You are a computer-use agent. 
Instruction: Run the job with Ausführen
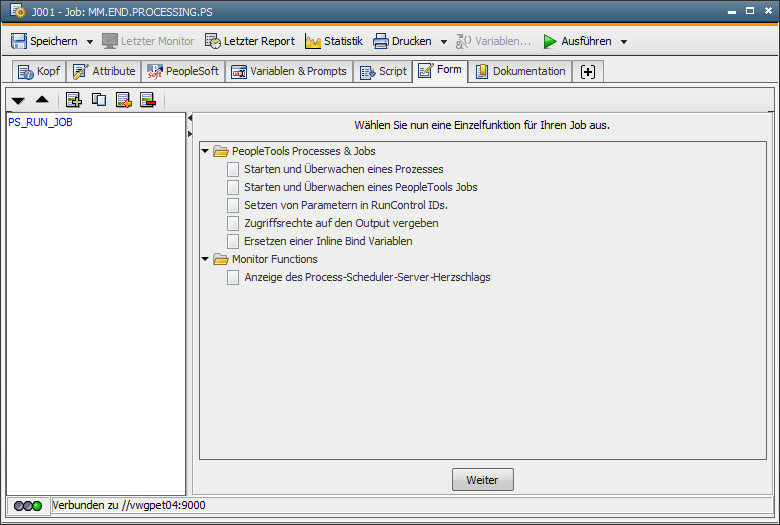577,41
